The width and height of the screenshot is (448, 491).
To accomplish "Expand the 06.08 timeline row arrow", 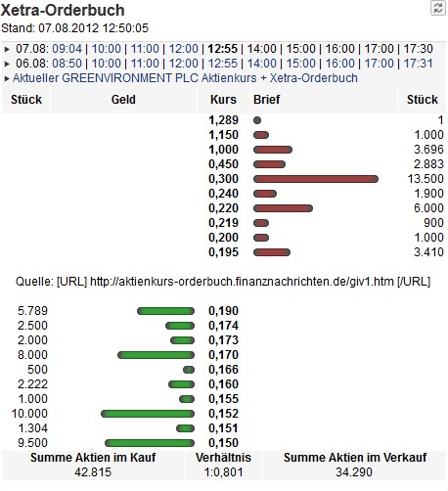I will click(x=7, y=64).
